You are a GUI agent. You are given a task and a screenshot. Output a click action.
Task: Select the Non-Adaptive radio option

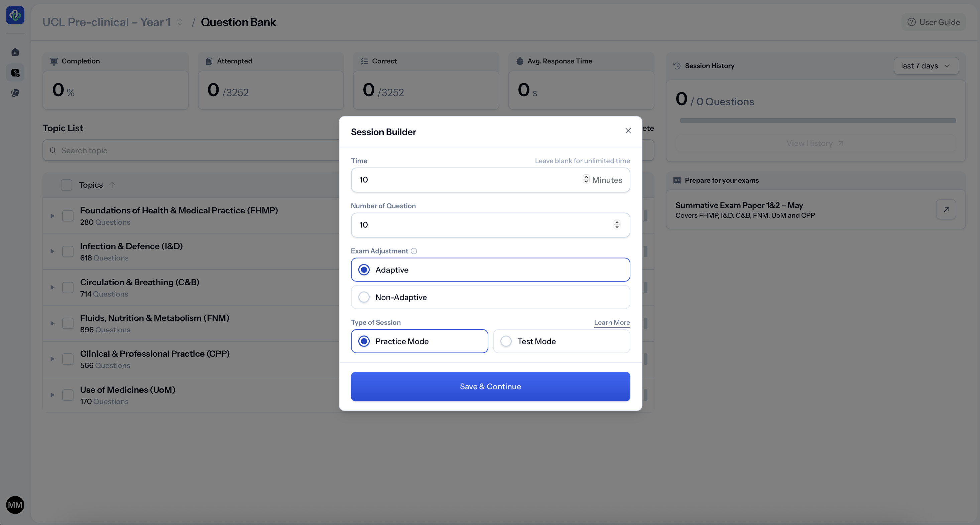pos(364,297)
